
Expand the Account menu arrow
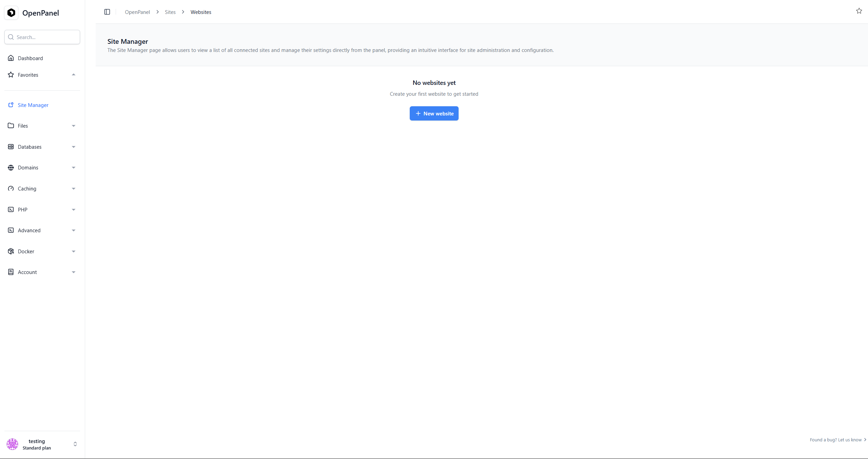click(x=74, y=272)
